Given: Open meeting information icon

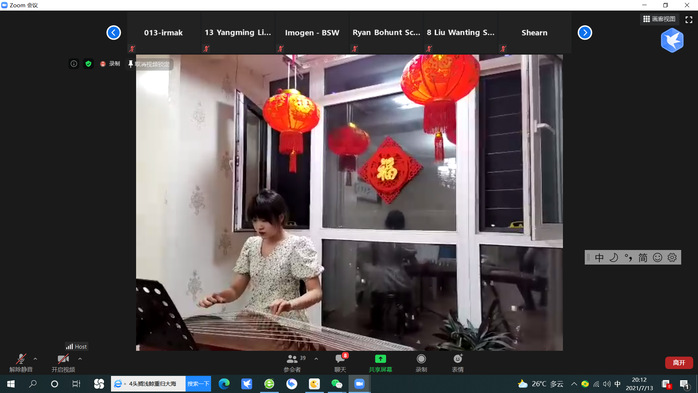Looking at the screenshot, I should point(74,64).
